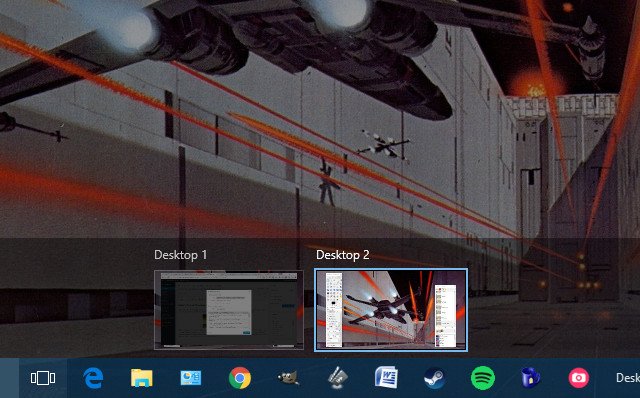Open Google Chrome from the taskbar
640x398 pixels.
point(240,378)
